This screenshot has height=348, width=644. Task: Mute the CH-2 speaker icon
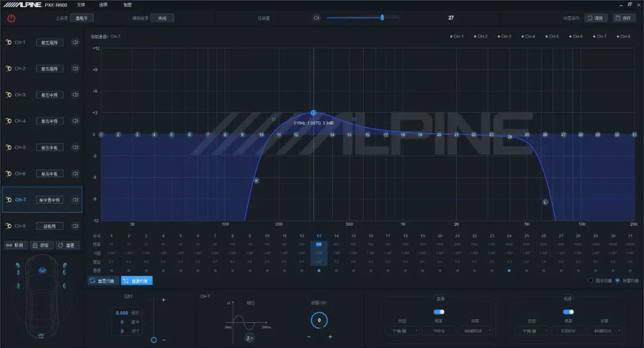pos(75,68)
